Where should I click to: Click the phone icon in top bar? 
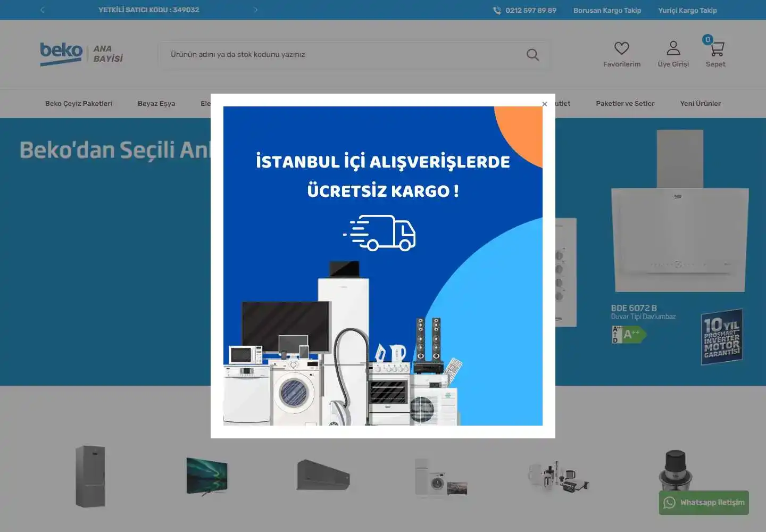497,11
